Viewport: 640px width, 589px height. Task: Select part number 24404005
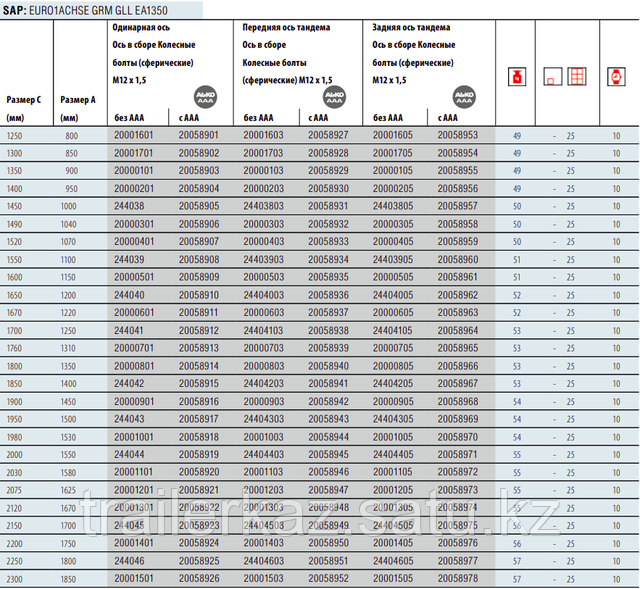point(393,295)
